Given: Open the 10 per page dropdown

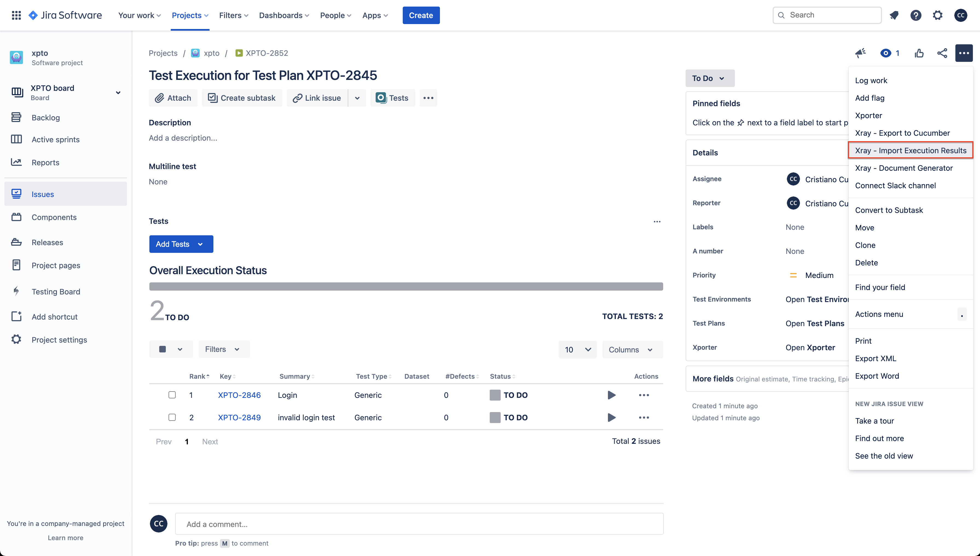Looking at the screenshot, I should click(577, 350).
